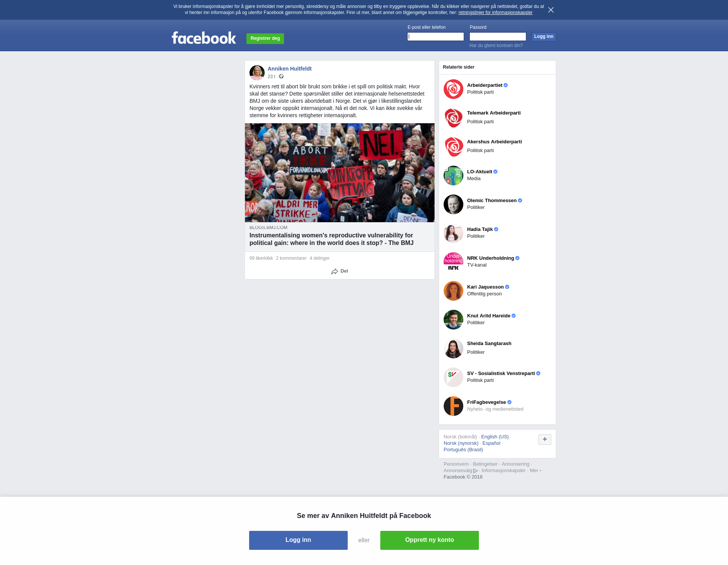This screenshot has width=728, height=565.
Task: Open Arbeiderpartiet rose logo
Action: click(453, 89)
